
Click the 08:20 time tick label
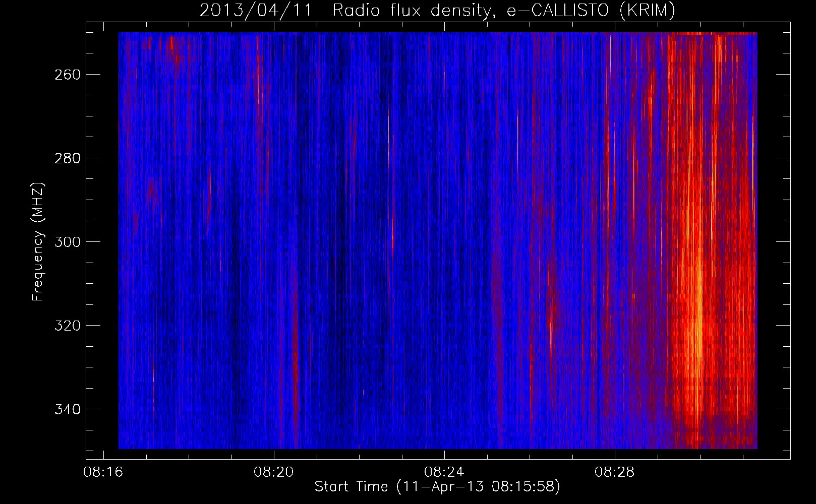(x=274, y=472)
